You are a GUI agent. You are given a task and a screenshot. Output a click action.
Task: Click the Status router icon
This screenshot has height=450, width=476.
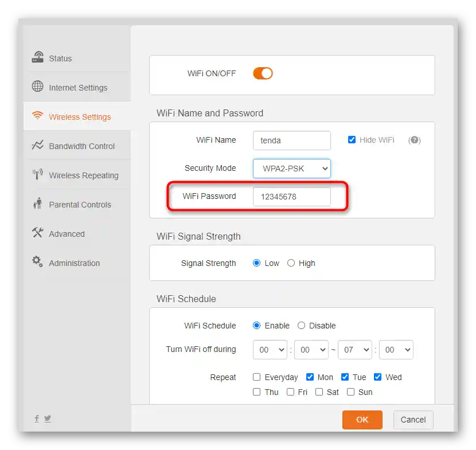[38, 57]
